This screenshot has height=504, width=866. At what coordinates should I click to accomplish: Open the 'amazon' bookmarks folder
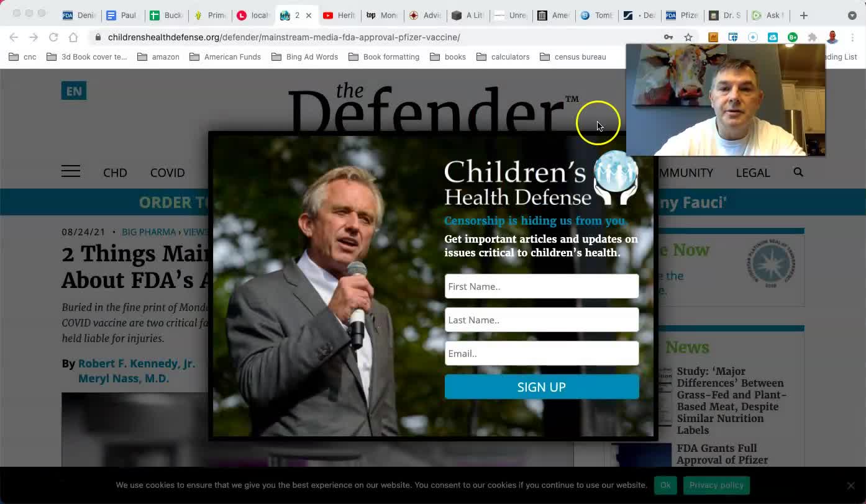click(x=158, y=56)
